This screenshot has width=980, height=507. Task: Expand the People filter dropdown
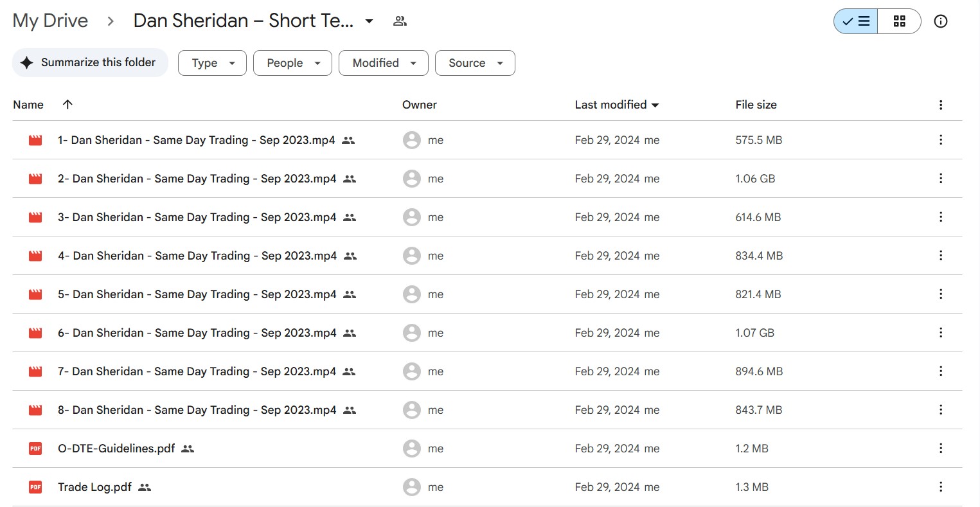click(292, 63)
